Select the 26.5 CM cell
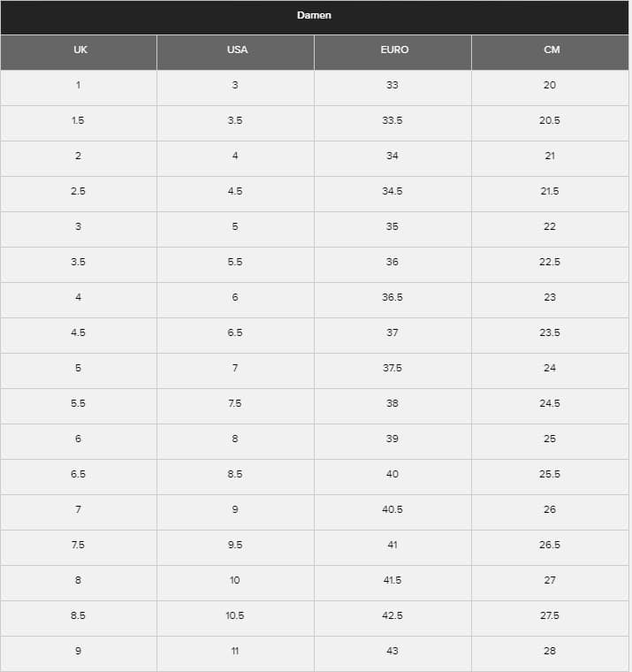This screenshot has height=672, width=632. (550, 545)
